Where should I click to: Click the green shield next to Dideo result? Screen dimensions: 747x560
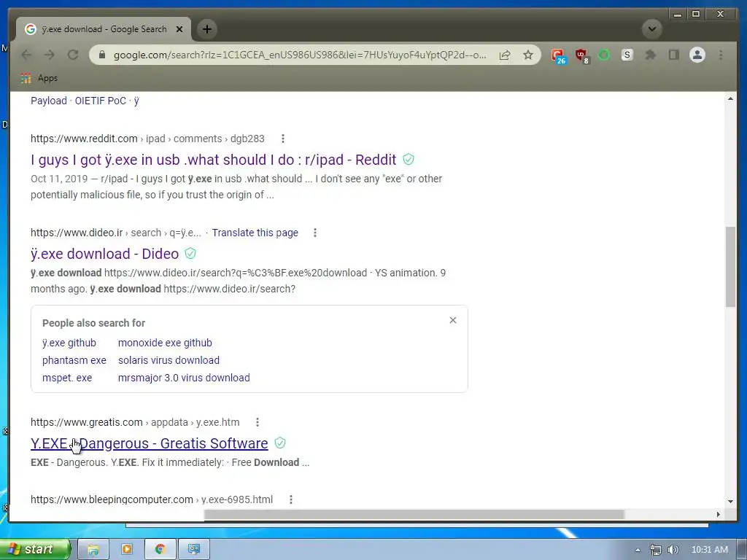190,253
